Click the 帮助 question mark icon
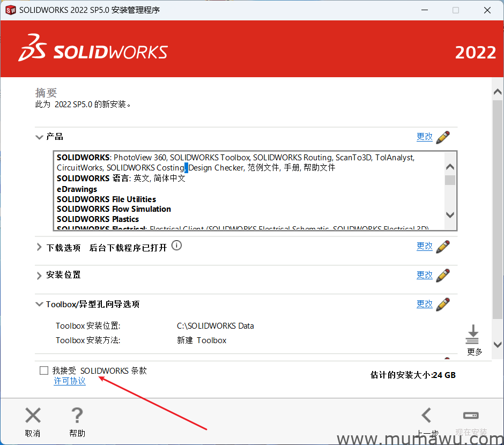504x445 pixels. 77,415
